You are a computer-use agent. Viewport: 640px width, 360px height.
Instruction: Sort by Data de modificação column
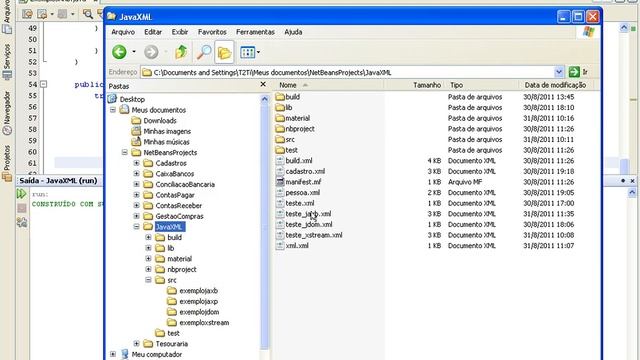(556, 85)
